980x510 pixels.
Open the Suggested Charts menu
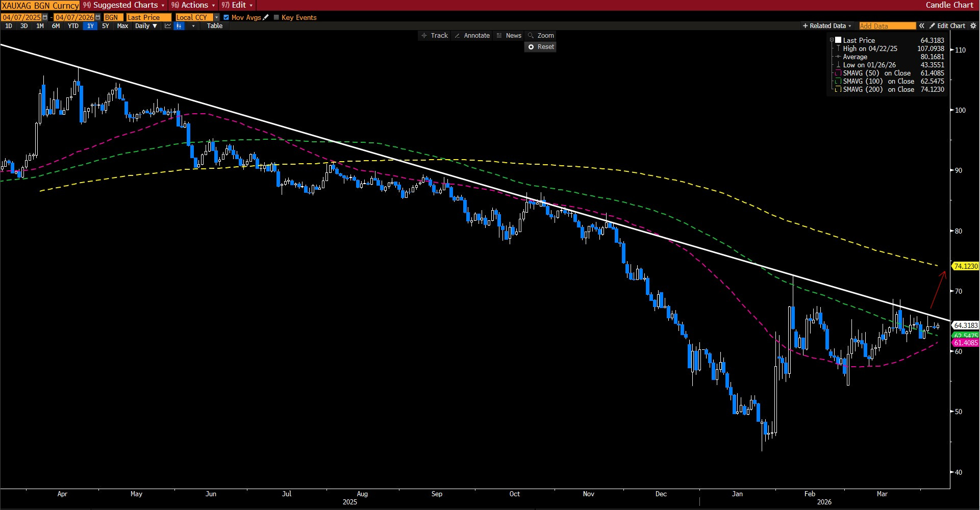(125, 5)
